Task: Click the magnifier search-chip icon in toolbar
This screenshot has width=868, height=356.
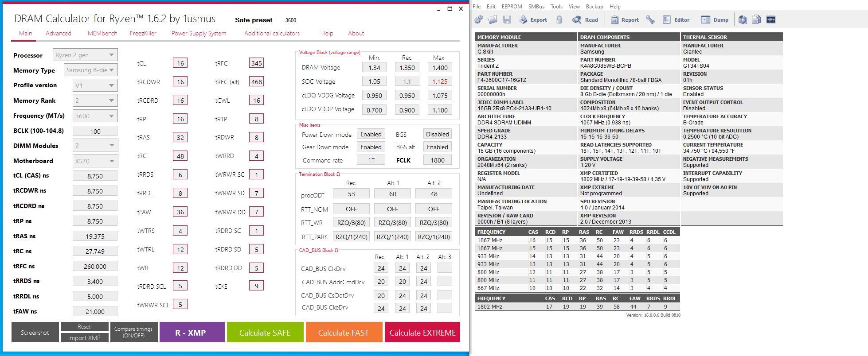Action: pos(743,19)
